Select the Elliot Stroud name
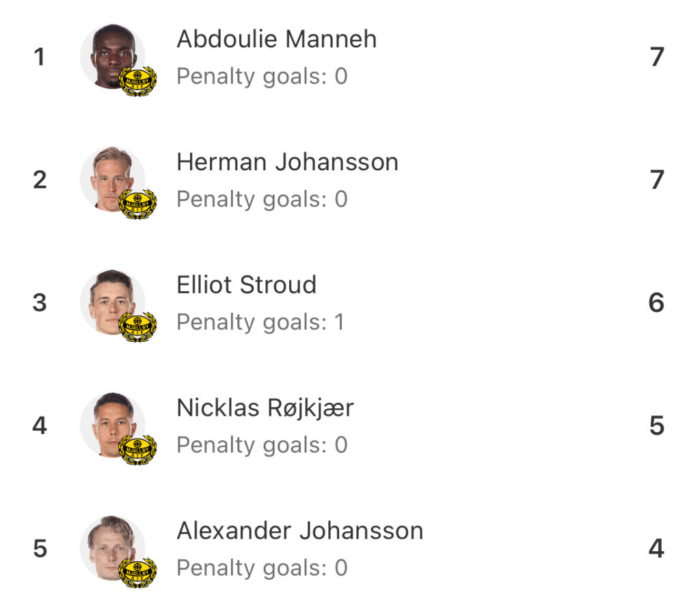The image size is (700, 612). [x=247, y=285]
